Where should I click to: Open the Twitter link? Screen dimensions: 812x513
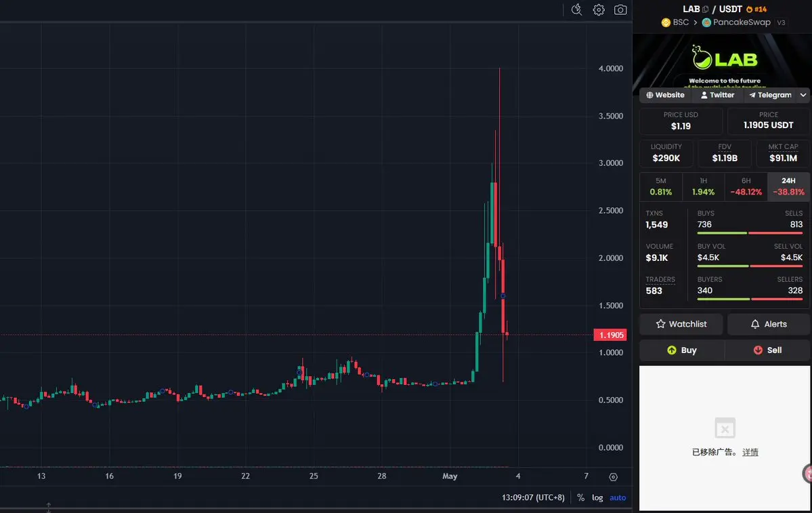tap(717, 95)
